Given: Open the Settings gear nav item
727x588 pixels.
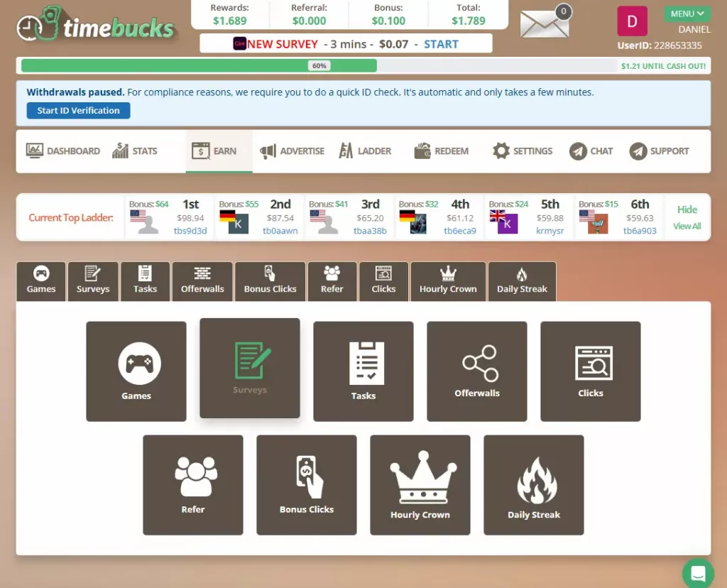Looking at the screenshot, I should click(x=522, y=151).
